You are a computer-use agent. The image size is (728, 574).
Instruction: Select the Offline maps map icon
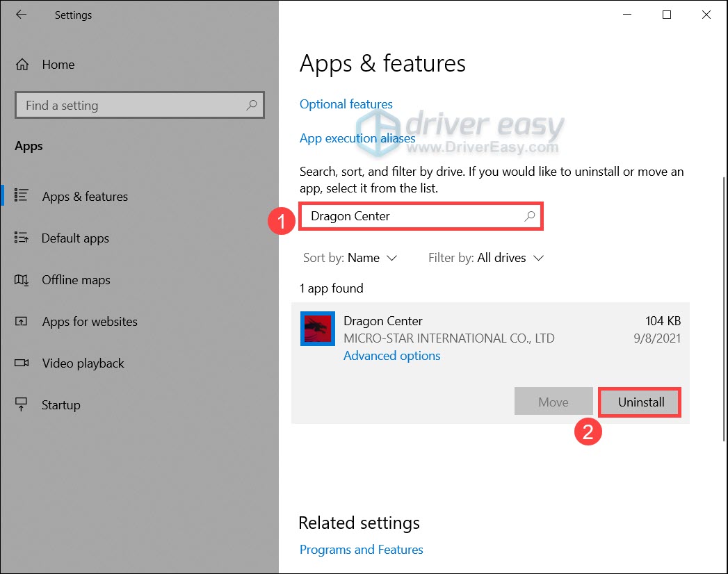(22, 280)
